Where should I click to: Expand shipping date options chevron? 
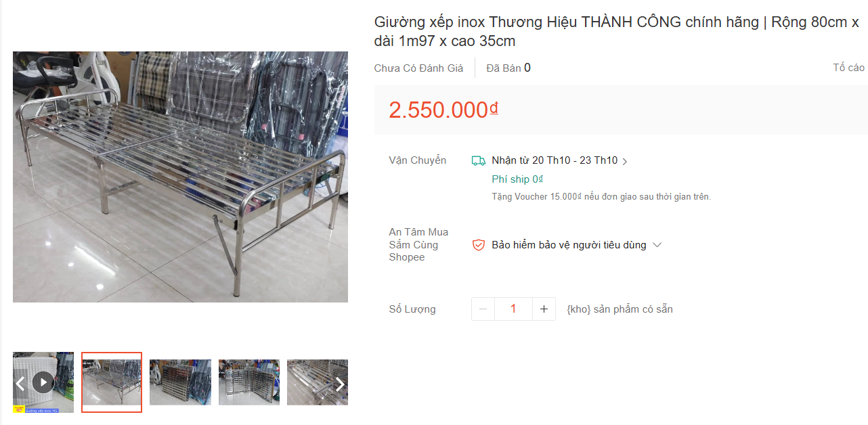click(625, 162)
